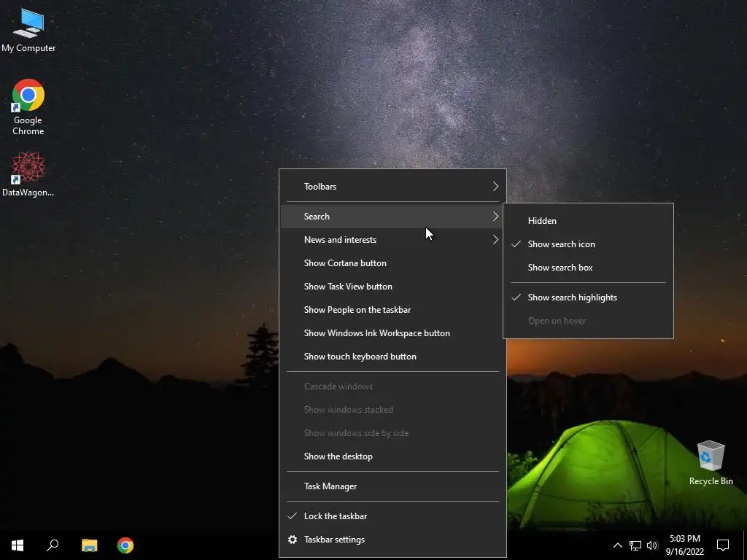Image resolution: width=747 pixels, height=560 pixels.
Task: Launch Chrome from the taskbar
Action: coord(125,545)
